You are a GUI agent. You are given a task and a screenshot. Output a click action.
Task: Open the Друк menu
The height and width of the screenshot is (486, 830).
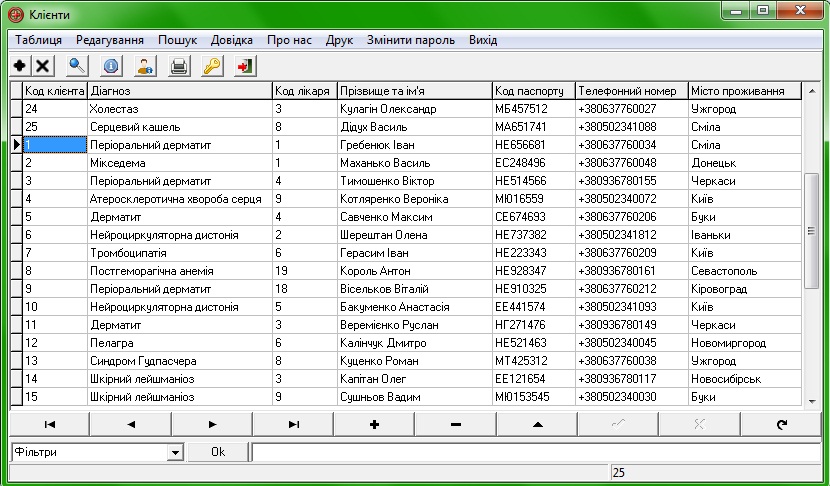click(x=339, y=40)
